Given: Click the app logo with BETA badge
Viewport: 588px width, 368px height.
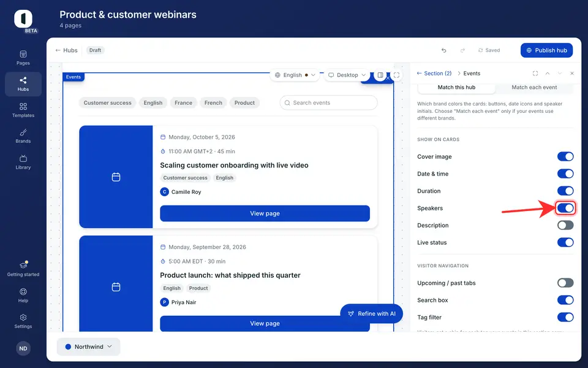Looking at the screenshot, I should pyautogui.click(x=24, y=20).
